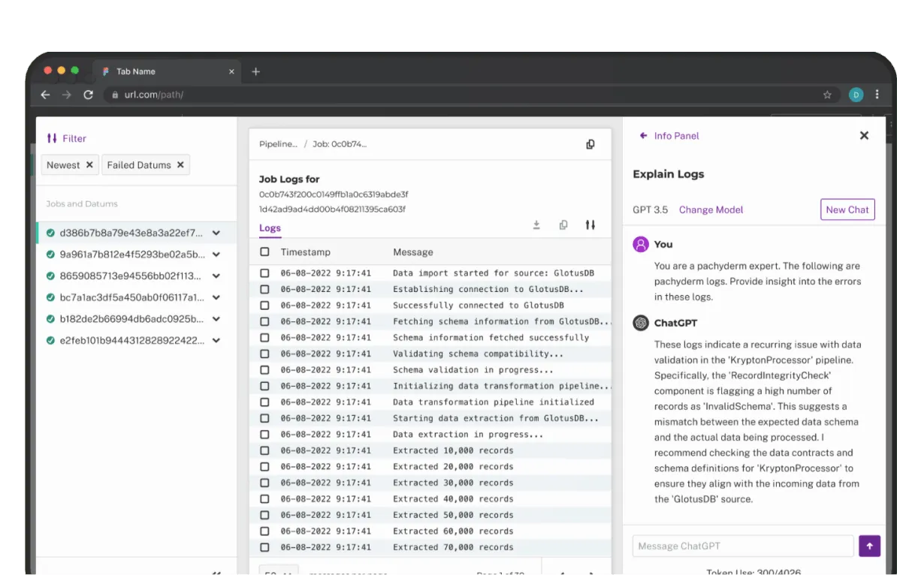
Task: Remove the Failed Datums filter chip
Action: pyautogui.click(x=180, y=165)
